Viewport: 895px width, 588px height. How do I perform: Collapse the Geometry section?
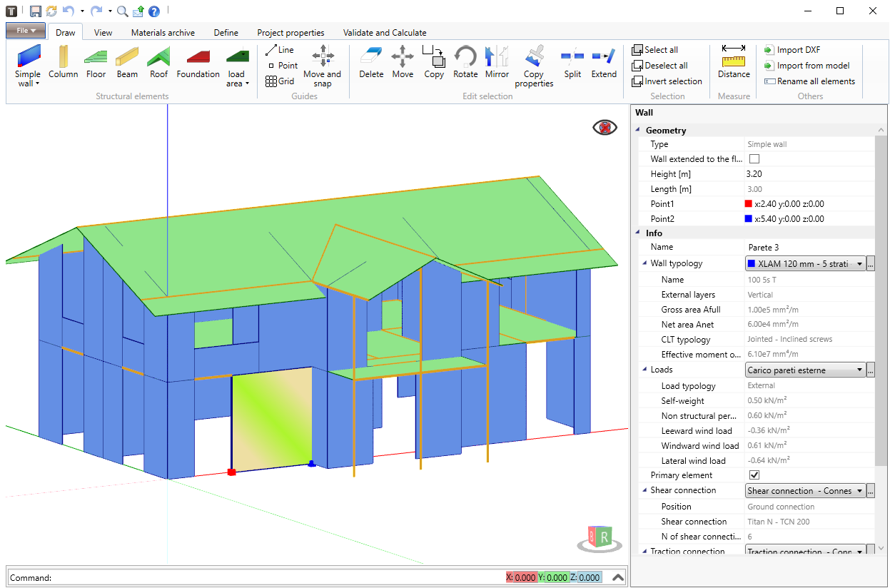click(637, 130)
